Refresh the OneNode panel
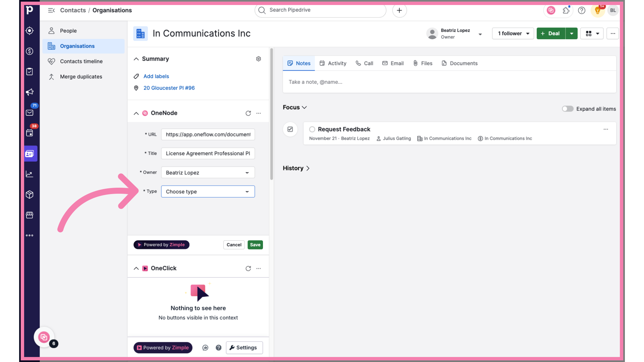This screenshot has height=362, width=644. [248, 113]
